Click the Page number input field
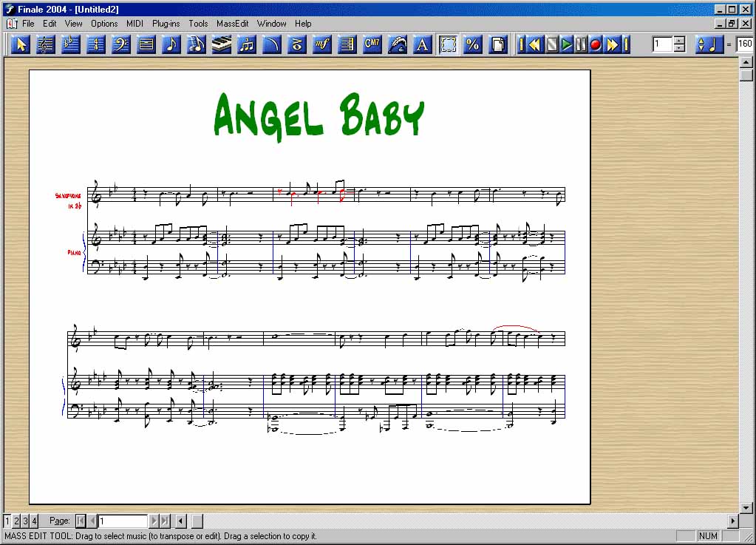The image size is (756, 545). click(x=123, y=521)
